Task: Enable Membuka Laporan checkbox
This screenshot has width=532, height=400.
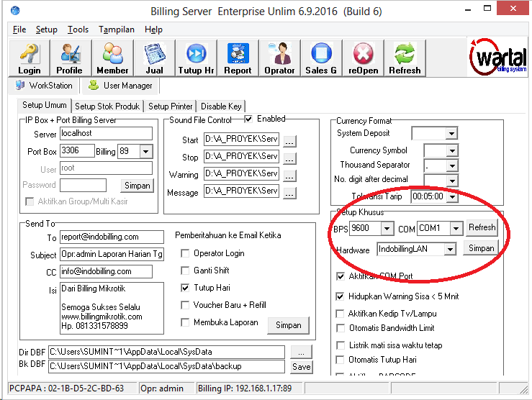Action: (x=185, y=322)
